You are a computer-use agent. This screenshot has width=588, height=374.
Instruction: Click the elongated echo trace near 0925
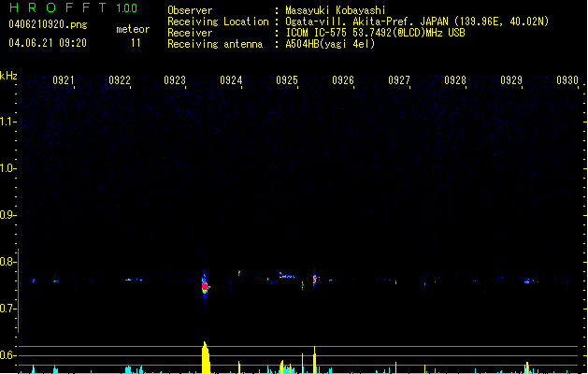click(x=286, y=276)
